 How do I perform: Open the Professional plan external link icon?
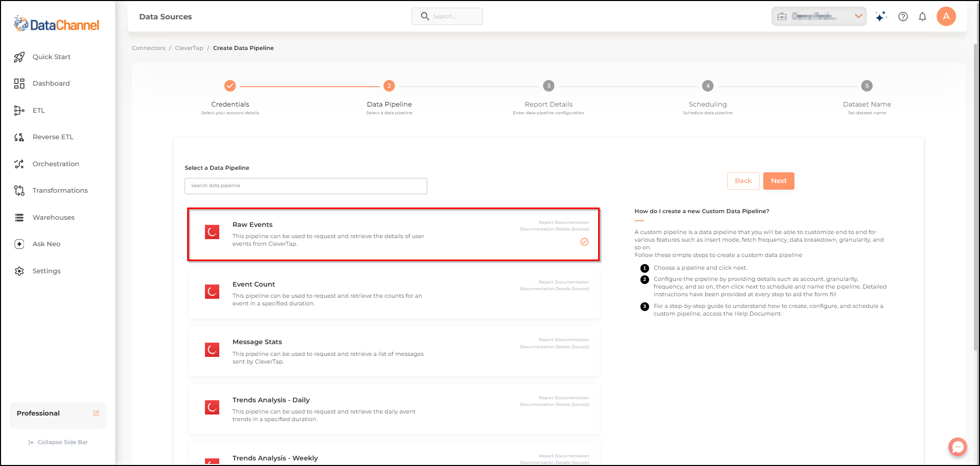(x=96, y=413)
